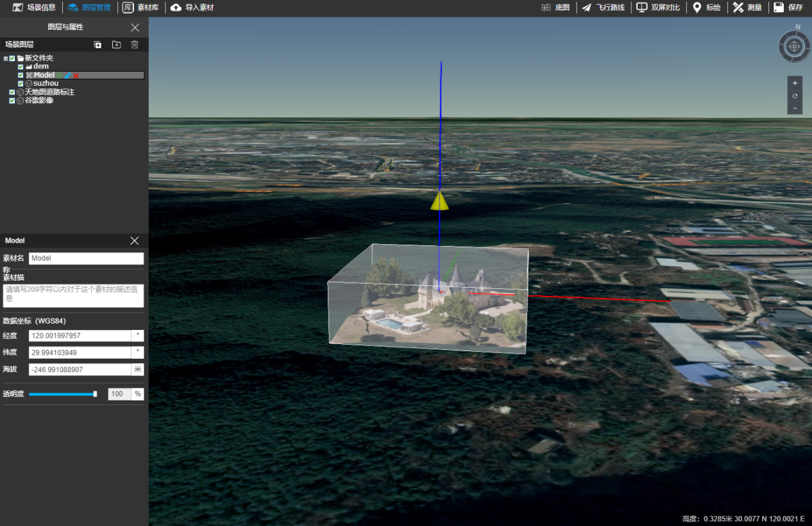Close the Model properties panel
The image size is (812, 526).
(135, 240)
